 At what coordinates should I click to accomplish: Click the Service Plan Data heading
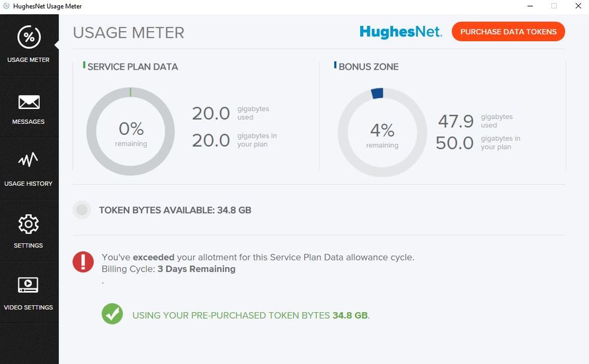(x=133, y=67)
